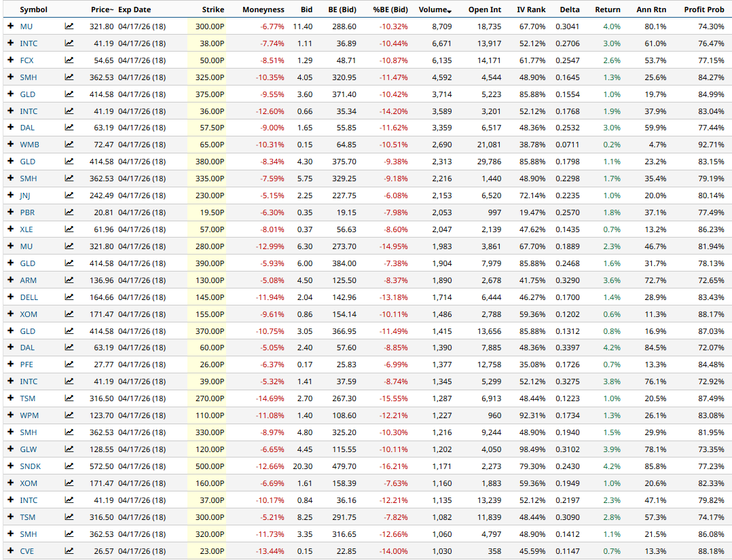The width and height of the screenshot is (732, 560).
Task: Click the Profit Prob column header
Action: [x=703, y=10]
